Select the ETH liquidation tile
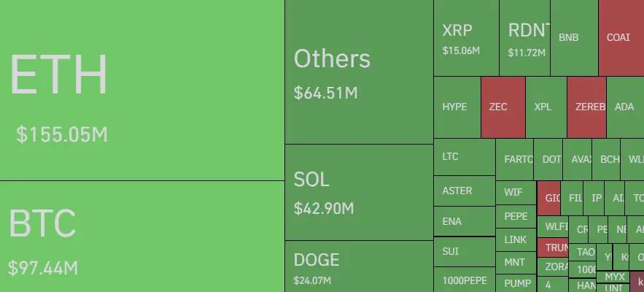644x292 pixels. point(142,90)
